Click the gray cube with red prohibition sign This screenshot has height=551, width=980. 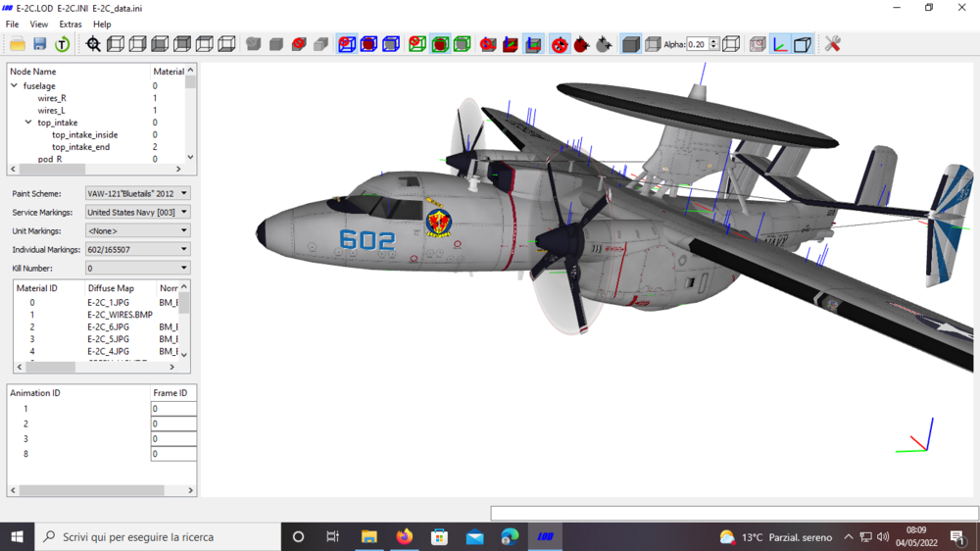point(299,44)
